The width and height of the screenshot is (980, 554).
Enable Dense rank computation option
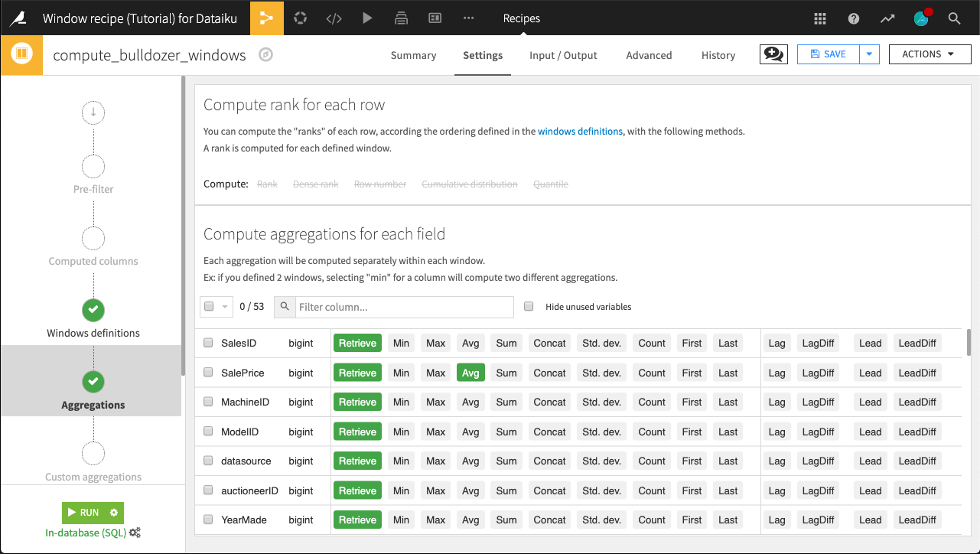click(x=316, y=184)
